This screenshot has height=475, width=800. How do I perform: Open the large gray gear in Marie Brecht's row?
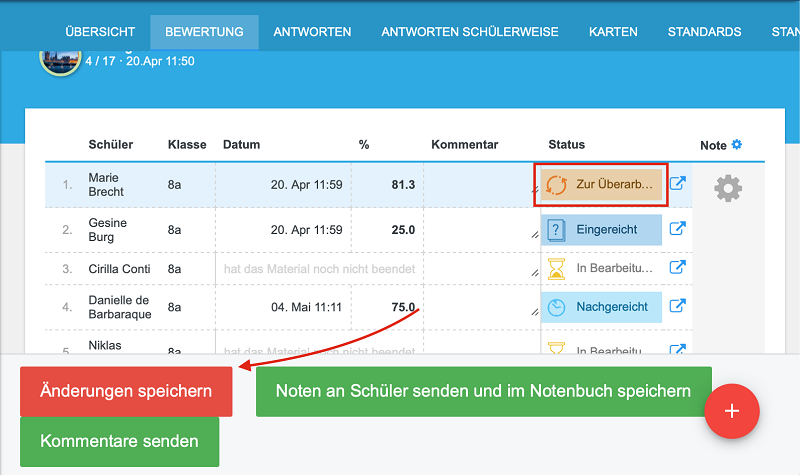[728, 188]
